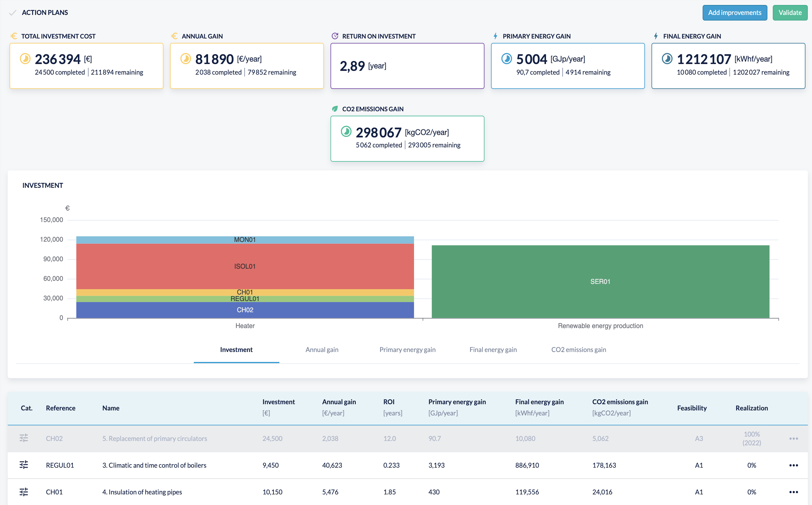This screenshot has width=812, height=505.
Task: Click the progress pie icon in Annual Gain card
Action: [185, 59]
